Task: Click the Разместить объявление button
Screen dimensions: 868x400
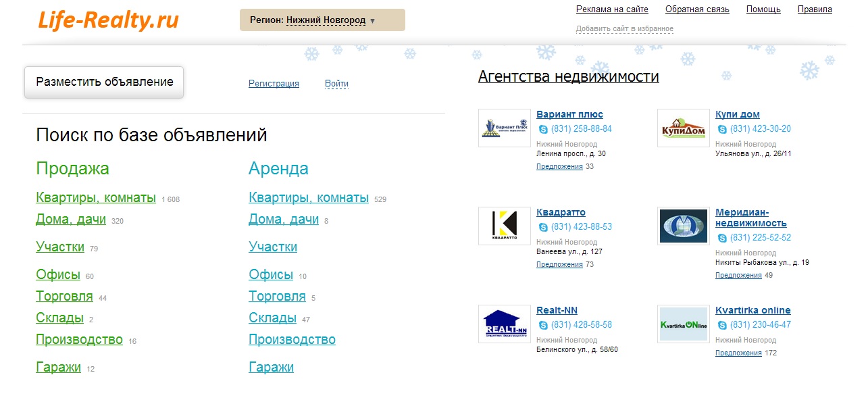Action: point(103,81)
